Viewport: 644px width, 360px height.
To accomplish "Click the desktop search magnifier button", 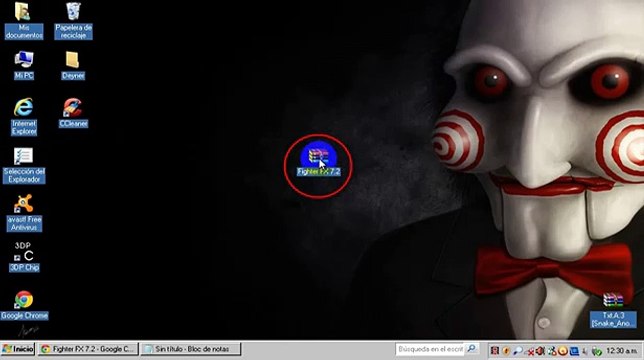I will [x=472, y=349].
